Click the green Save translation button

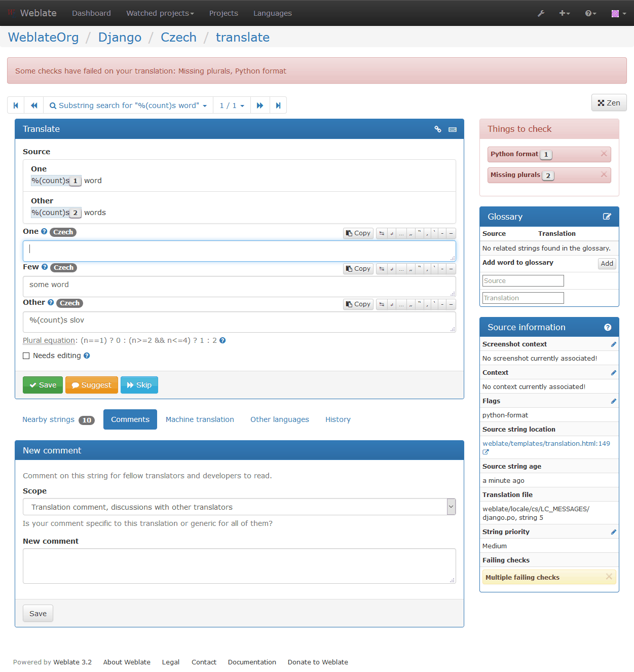click(x=43, y=385)
